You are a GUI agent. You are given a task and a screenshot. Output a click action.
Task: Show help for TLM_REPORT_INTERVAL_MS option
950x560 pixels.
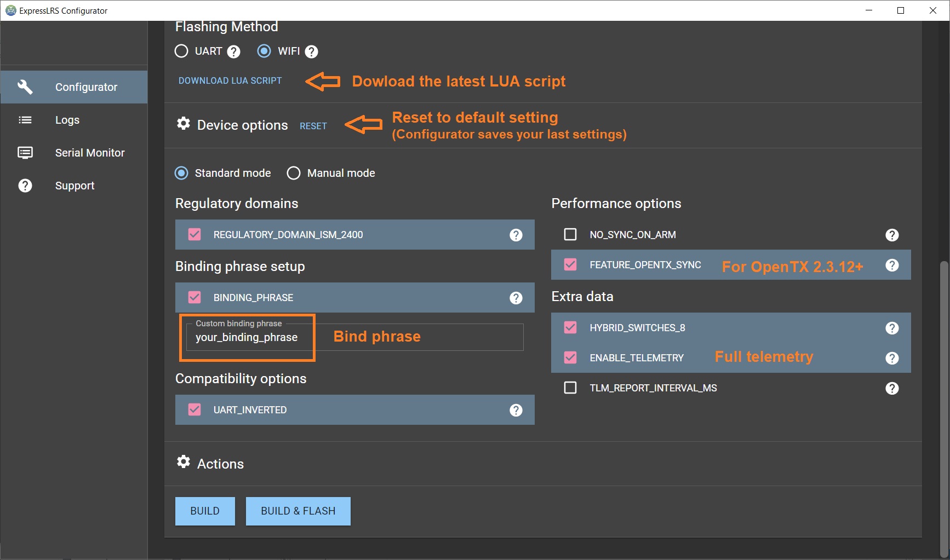(x=892, y=388)
